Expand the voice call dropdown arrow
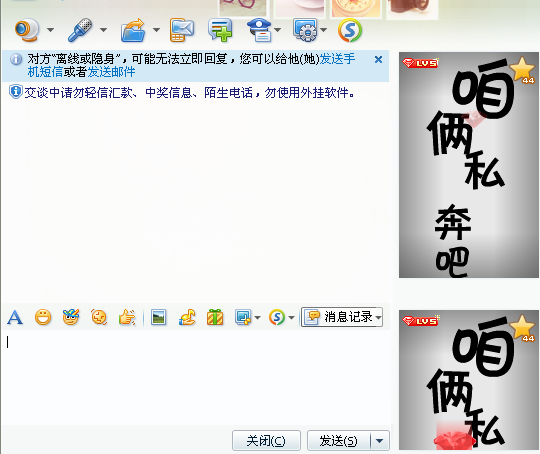The image size is (540, 454). click(x=103, y=30)
